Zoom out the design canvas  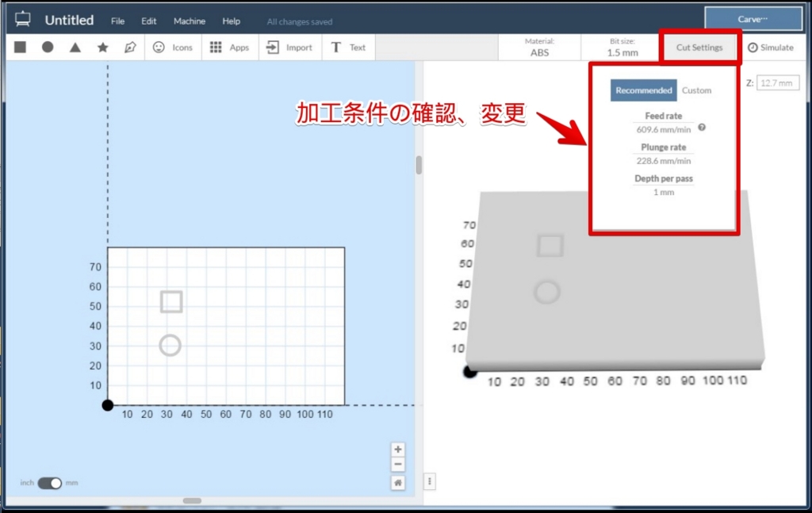pos(398,465)
